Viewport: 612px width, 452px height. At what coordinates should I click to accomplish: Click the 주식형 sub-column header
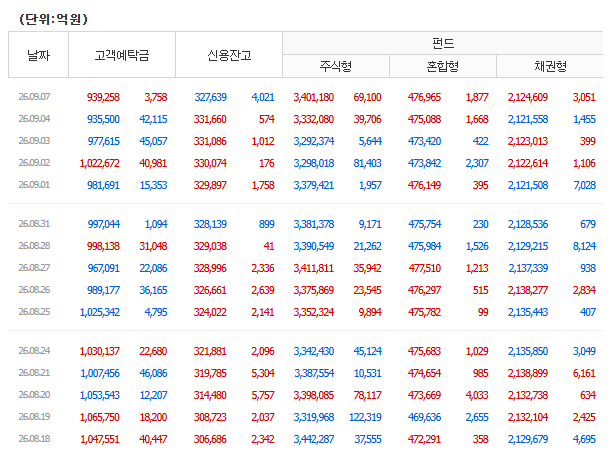pos(336,66)
